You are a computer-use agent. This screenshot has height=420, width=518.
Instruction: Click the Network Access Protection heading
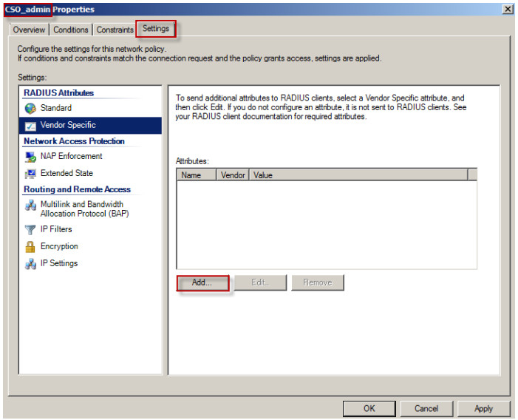point(74,141)
